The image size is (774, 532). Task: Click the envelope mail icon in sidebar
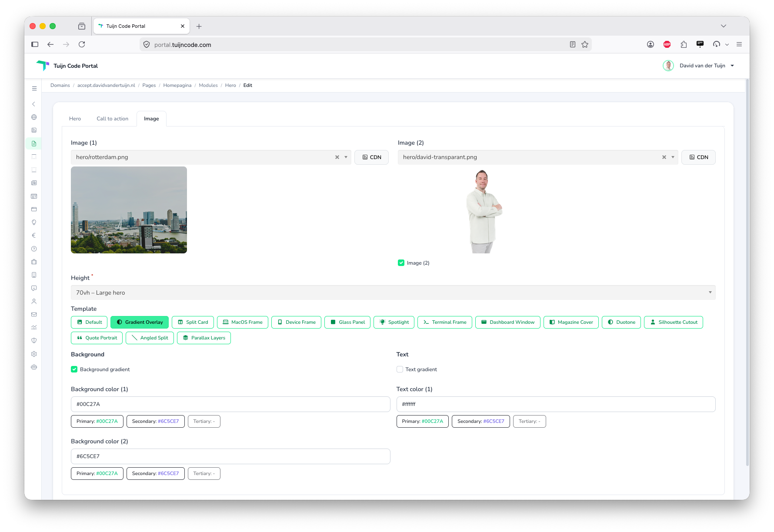tap(34, 314)
